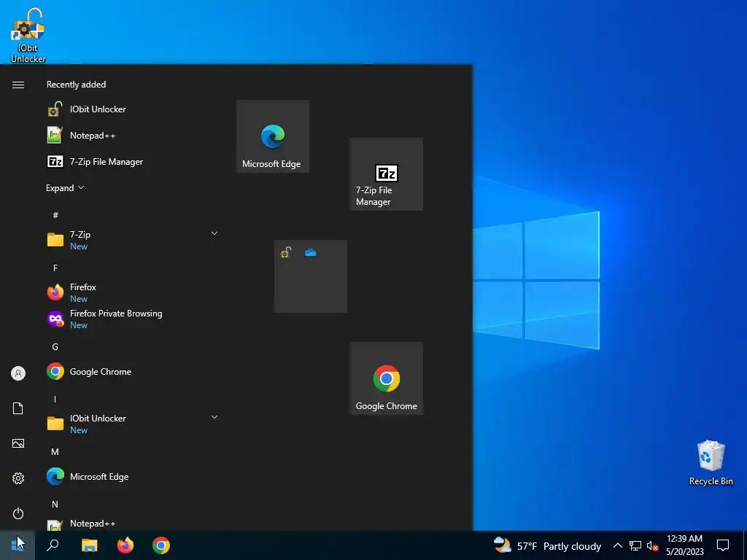747x560 pixels.
Task: Launch Firefox from the taskbar
Action: (125, 545)
